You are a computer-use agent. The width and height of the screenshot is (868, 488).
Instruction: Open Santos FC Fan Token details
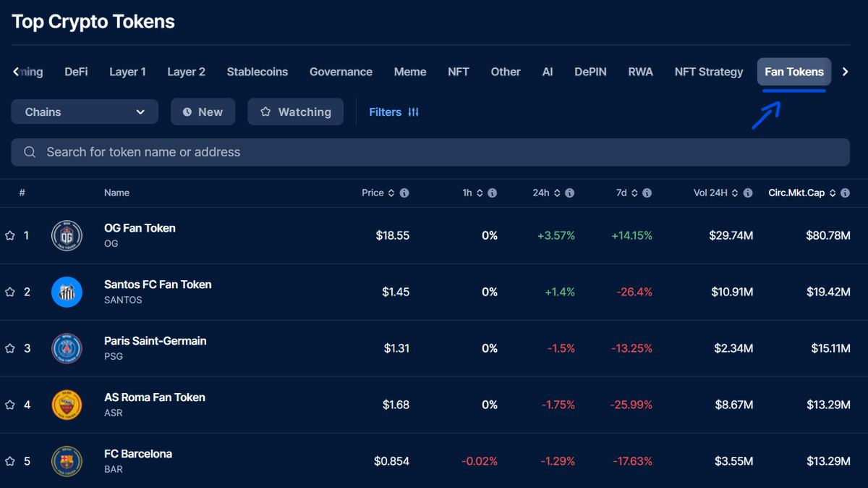158,285
